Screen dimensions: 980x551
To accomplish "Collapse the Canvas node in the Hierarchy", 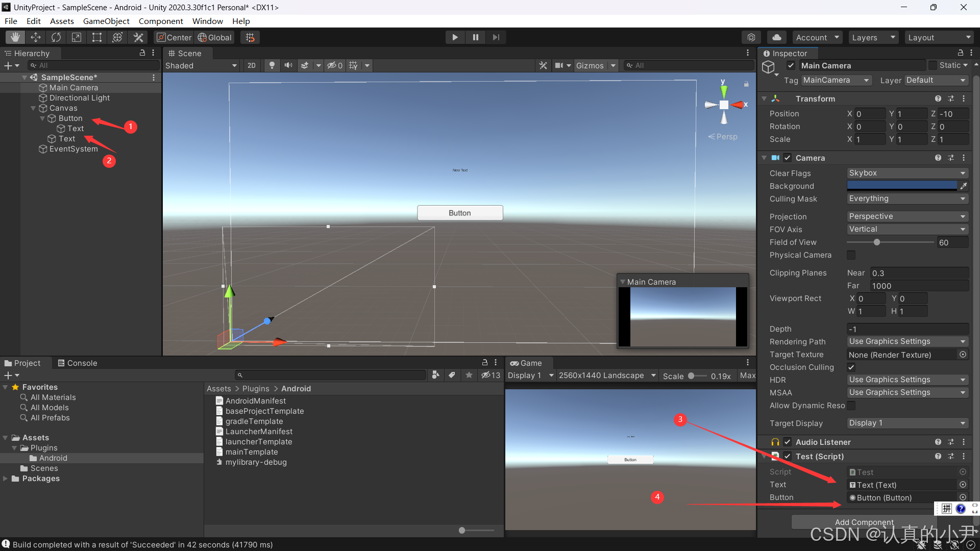I will 33,108.
